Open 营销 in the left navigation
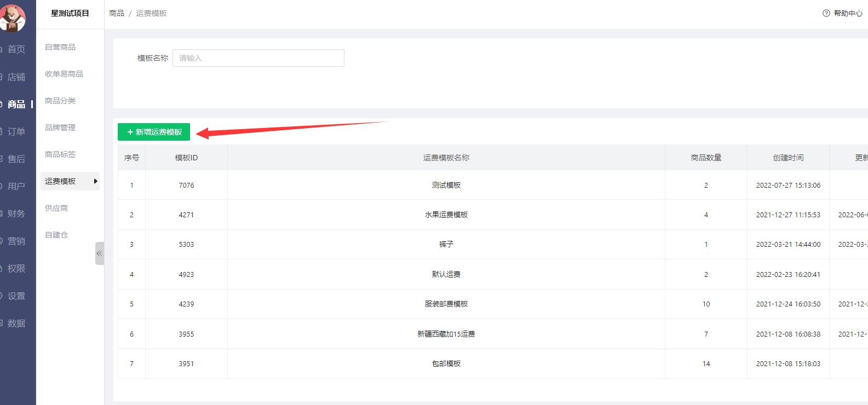868x405 pixels. 16,241
